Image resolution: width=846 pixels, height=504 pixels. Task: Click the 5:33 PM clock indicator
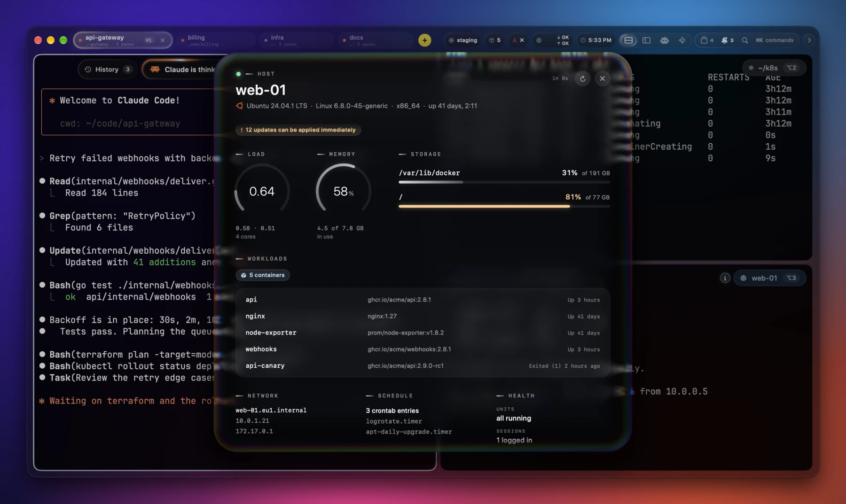[x=596, y=40]
